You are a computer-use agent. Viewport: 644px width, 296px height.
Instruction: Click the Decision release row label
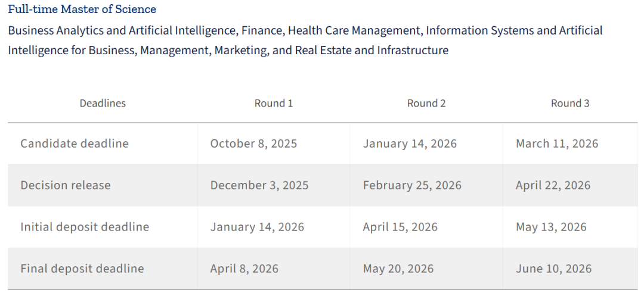point(66,185)
